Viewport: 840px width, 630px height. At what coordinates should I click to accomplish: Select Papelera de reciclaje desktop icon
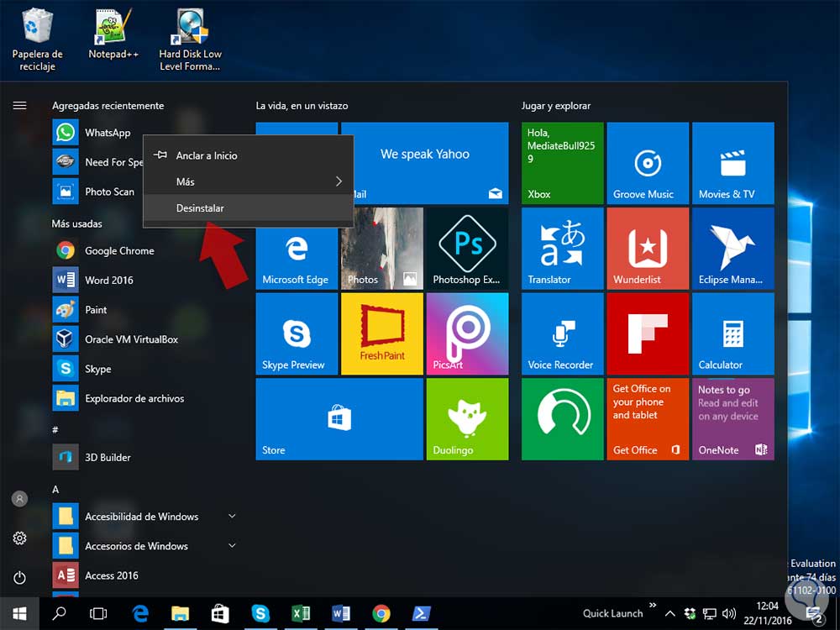[x=37, y=40]
